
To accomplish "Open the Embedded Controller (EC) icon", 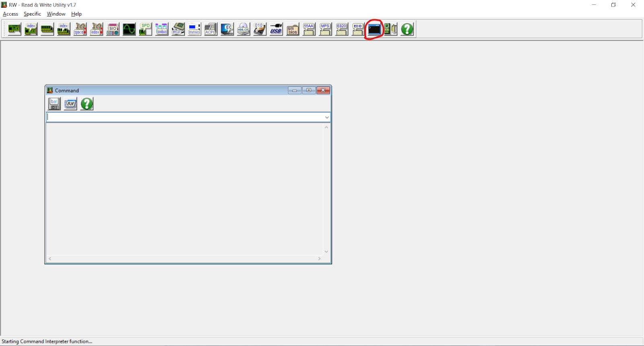I will pyautogui.click(x=227, y=29).
